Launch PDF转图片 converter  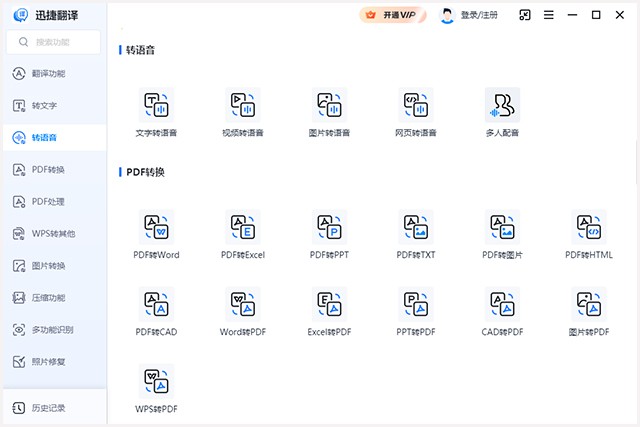[x=502, y=234]
